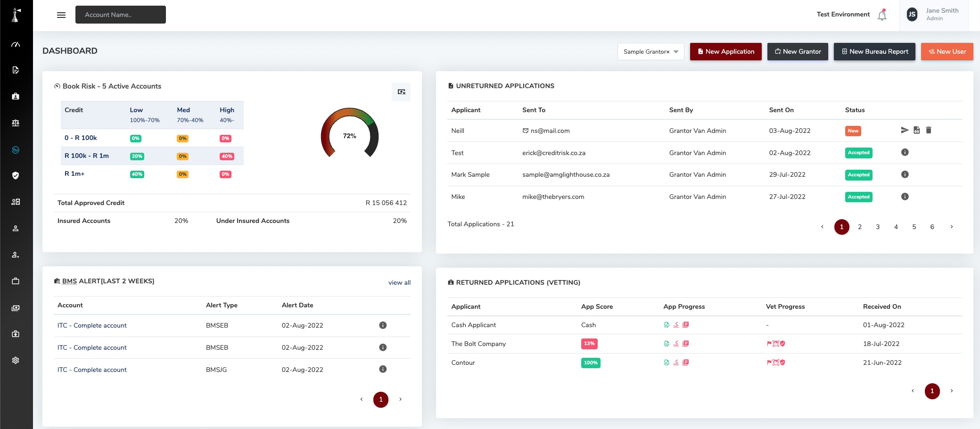
Task: Click the lighthouse logo in sidebar
Action: [16, 15]
